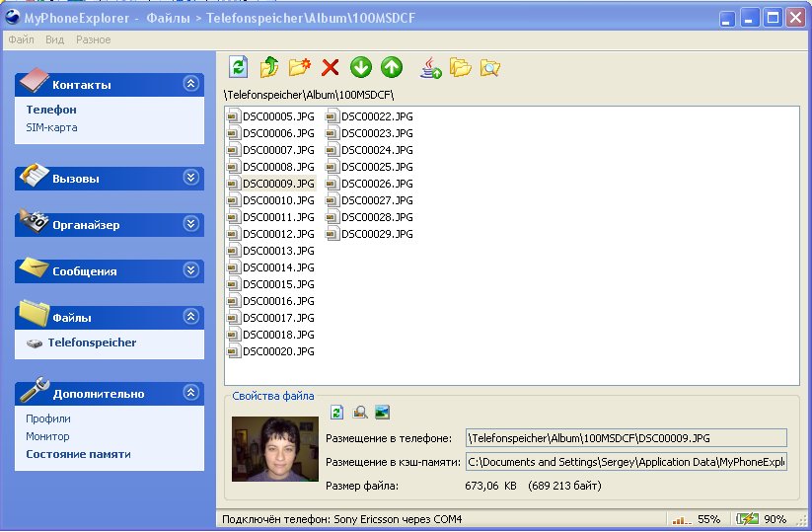This screenshot has width=812, height=532.
Task: Click the Файлы folder icon in sidebar
Action: (35, 313)
